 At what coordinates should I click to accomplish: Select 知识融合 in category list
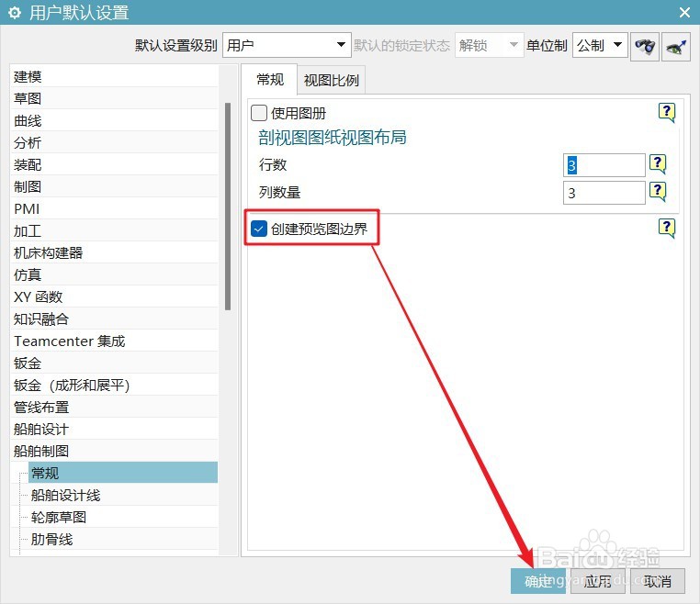point(114,319)
